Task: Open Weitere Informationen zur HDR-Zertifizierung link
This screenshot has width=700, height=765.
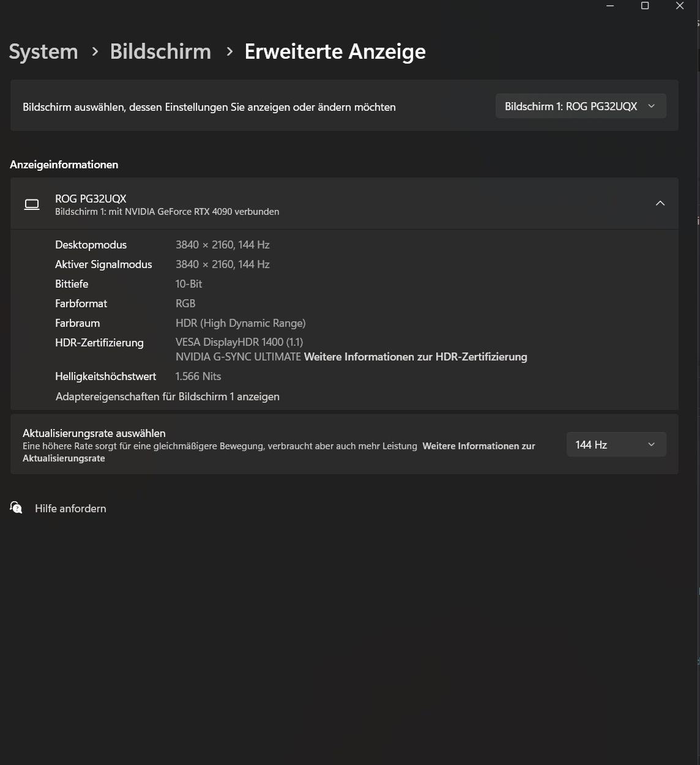Action: coord(415,357)
